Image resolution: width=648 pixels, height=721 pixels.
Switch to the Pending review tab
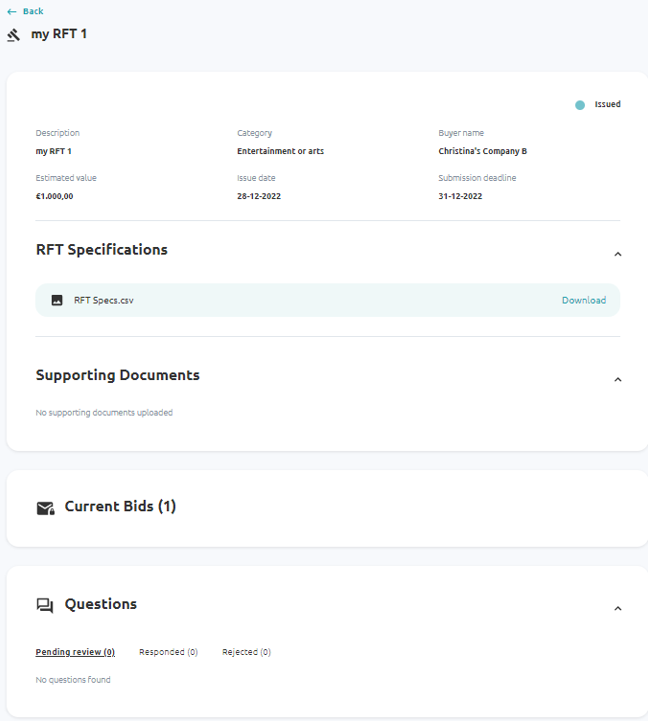point(75,652)
